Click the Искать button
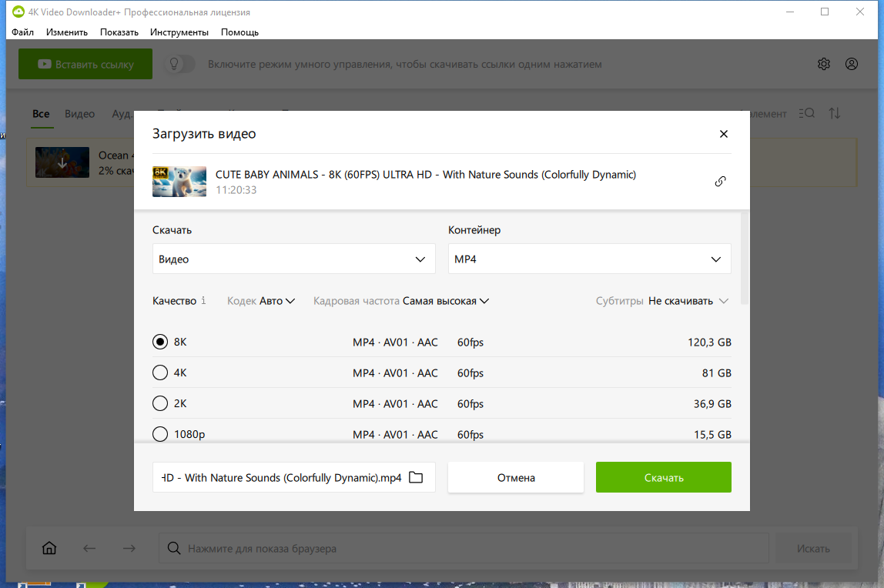Image resolution: width=884 pixels, height=588 pixels. coord(813,548)
